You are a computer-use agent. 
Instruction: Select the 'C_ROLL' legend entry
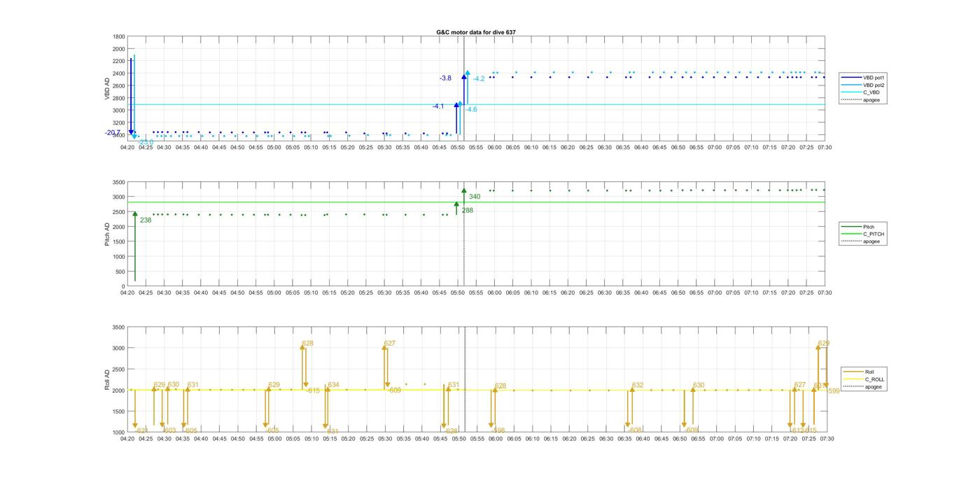pos(864,379)
